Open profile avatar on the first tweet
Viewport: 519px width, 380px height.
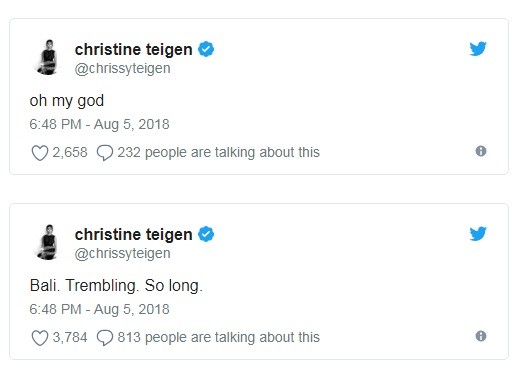coord(48,57)
